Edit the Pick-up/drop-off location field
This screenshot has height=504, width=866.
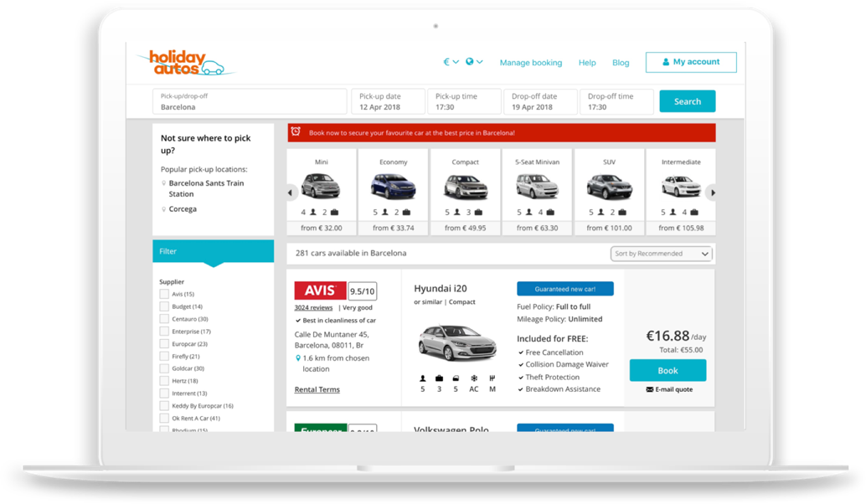coord(250,101)
